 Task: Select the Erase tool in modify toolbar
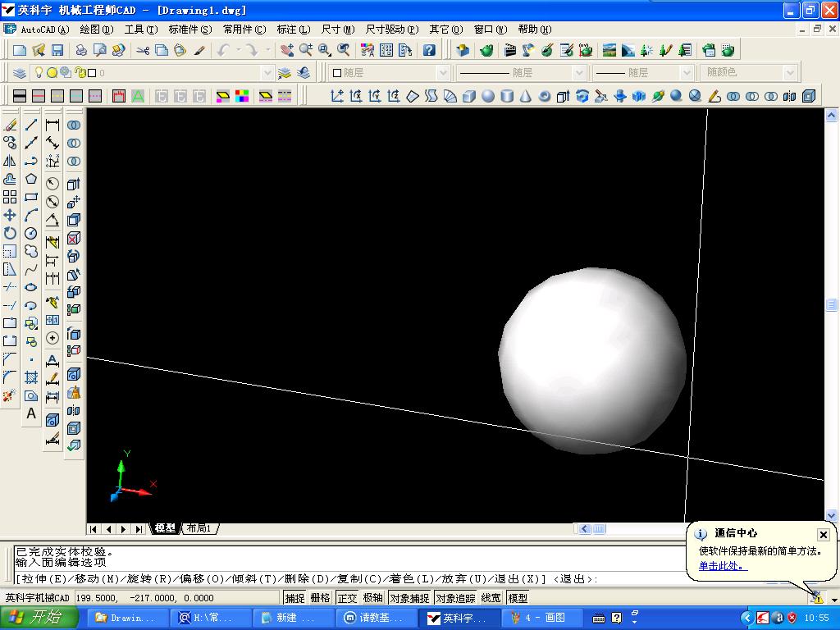10,125
